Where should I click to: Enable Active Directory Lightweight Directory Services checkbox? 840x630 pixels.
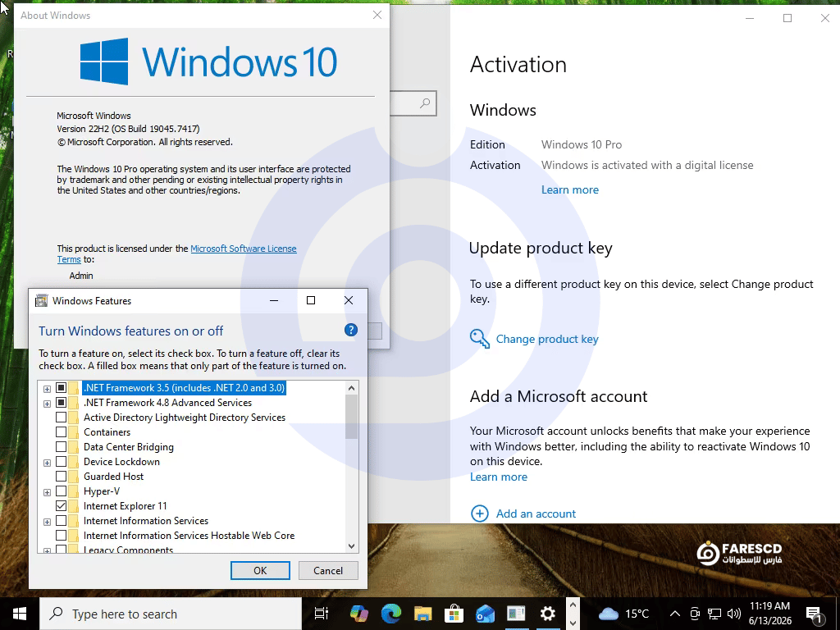pos(61,417)
